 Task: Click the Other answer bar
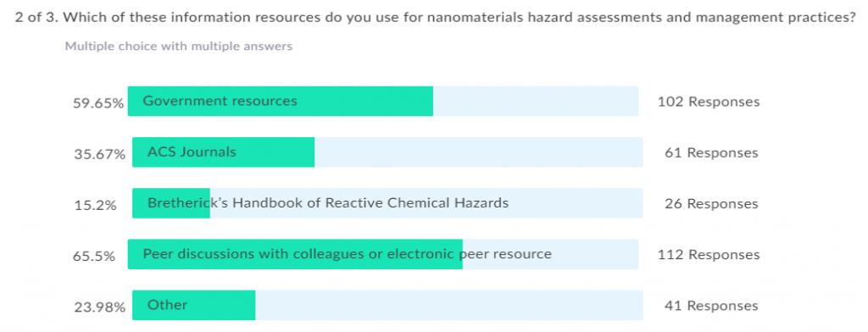[x=387, y=306]
